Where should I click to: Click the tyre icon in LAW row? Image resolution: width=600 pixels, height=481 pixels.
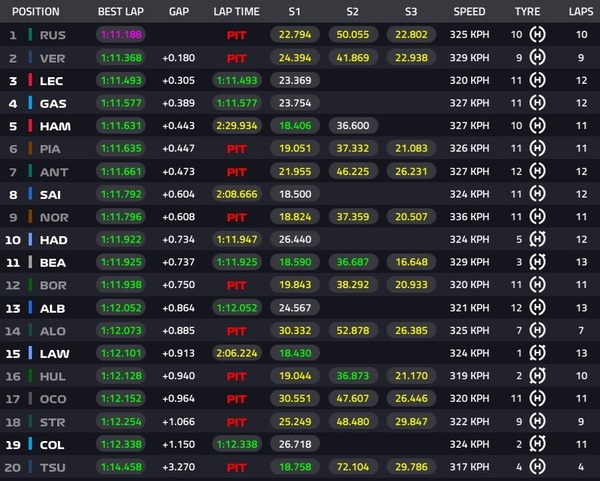540,355
